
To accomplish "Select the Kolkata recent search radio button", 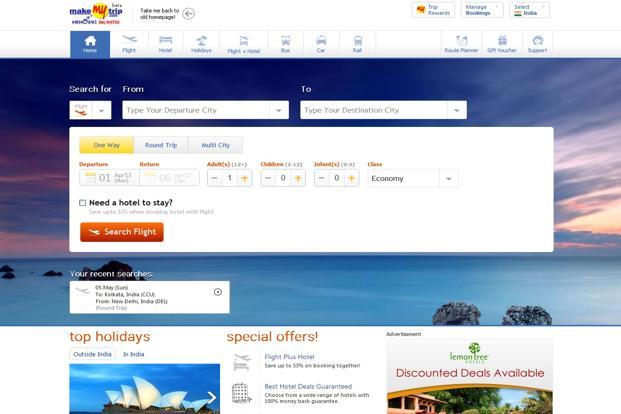I will coord(218,292).
